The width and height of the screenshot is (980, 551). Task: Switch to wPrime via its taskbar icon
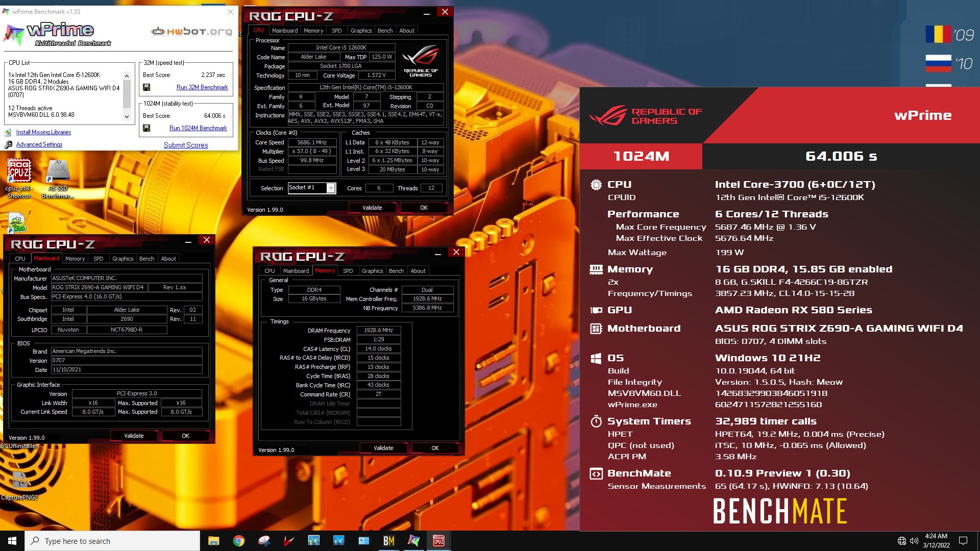click(413, 541)
